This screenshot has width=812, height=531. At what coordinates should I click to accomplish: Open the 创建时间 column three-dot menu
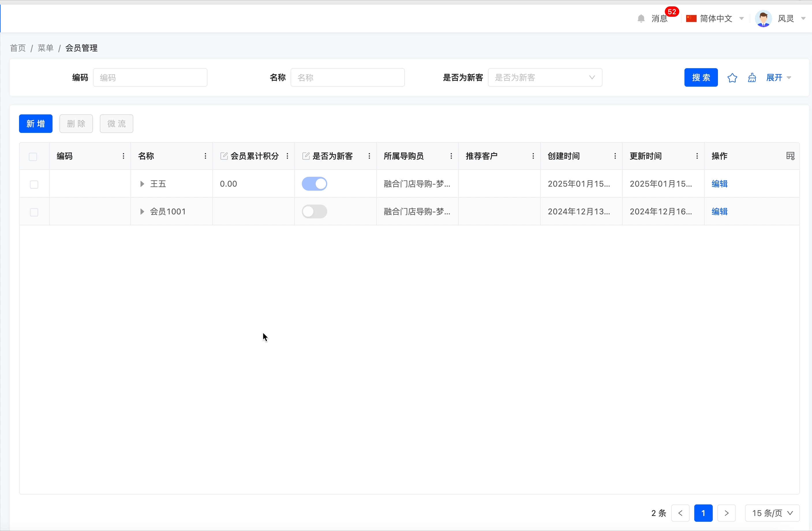(615, 156)
